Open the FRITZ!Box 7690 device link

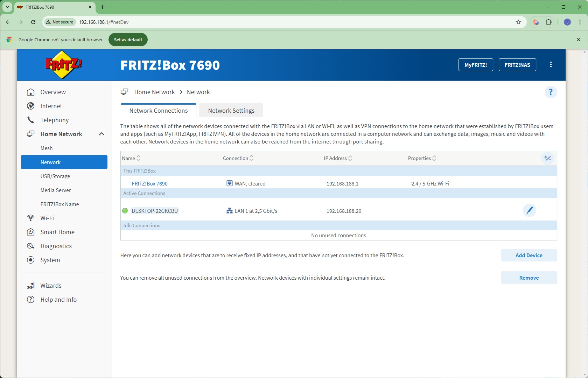click(150, 183)
